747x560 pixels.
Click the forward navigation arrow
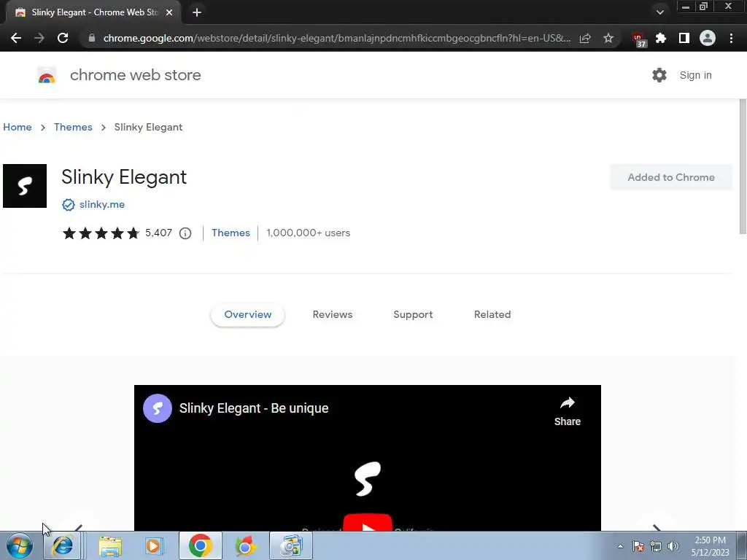click(39, 38)
